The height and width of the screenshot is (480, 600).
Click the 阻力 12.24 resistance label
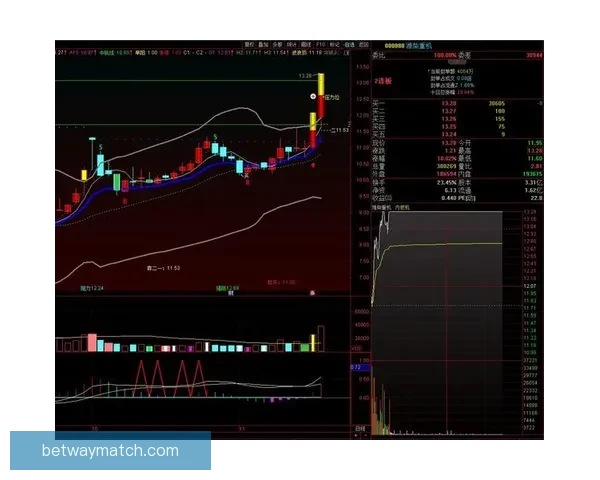click(x=91, y=287)
